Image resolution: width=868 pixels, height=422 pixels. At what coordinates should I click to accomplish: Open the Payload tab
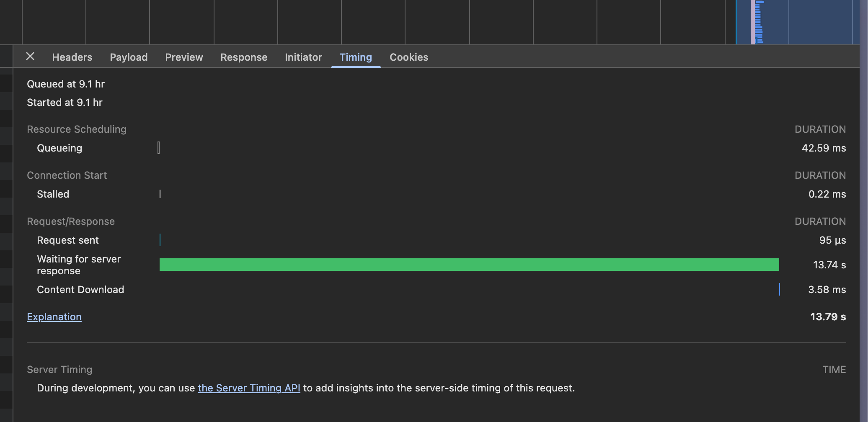click(129, 57)
